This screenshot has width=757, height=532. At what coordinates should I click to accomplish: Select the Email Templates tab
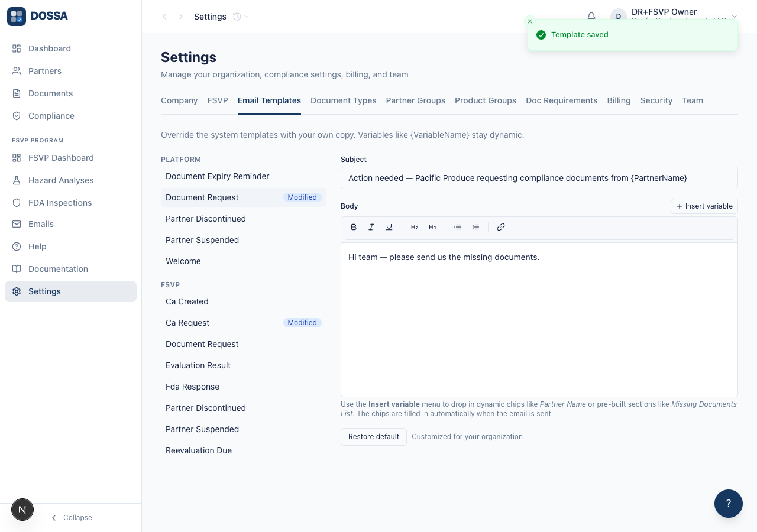pos(269,100)
